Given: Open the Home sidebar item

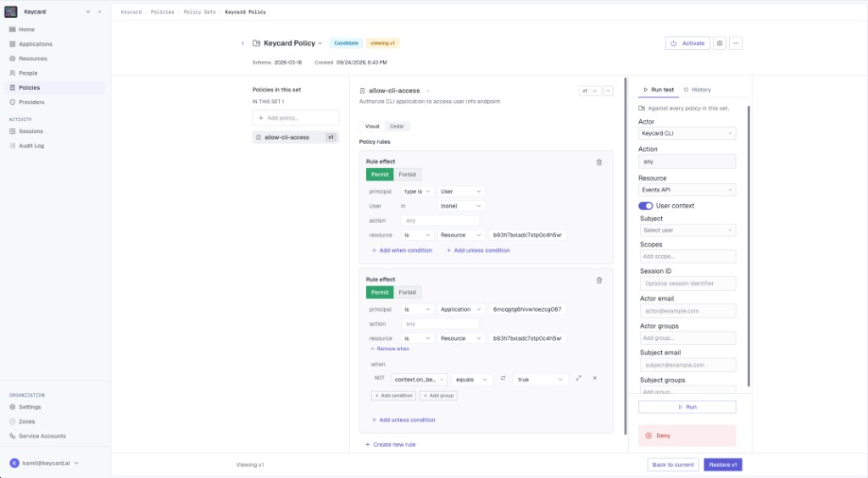Looking at the screenshot, I should (26, 30).
